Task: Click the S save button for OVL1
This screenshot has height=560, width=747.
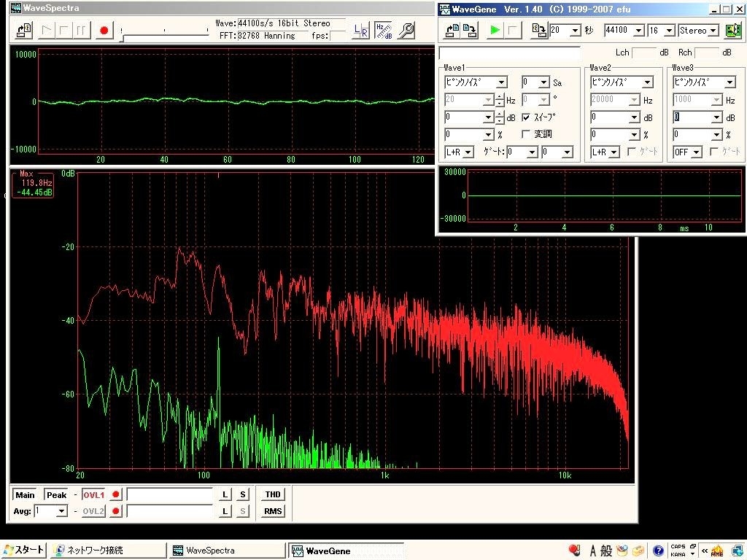Action: (x=242, y=495)
